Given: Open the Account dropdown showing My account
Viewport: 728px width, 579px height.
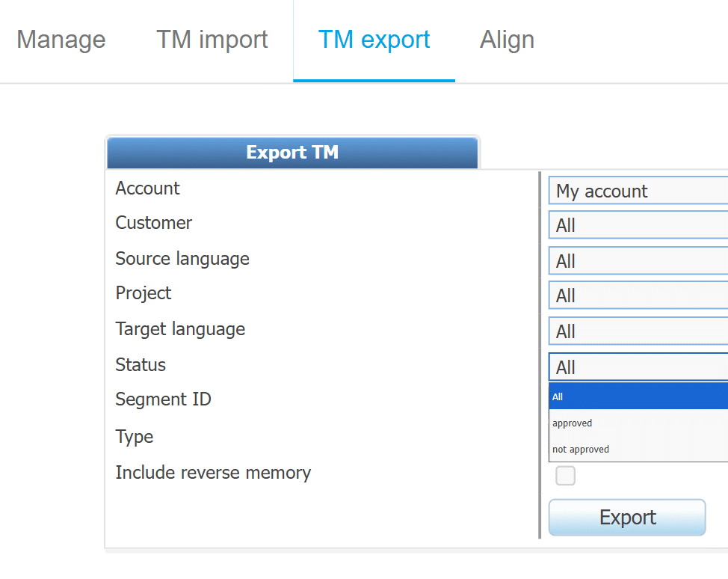Looking at the screenshot, I should tap(638, 191).
